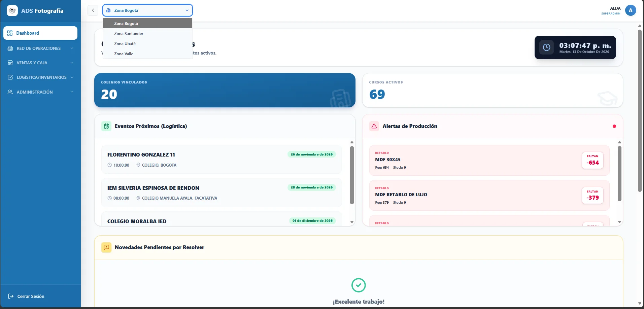This screenshot has width=644, height=309.
Task: Click the Cerrar Sesión logout icon
Action: tap(11, 296)
